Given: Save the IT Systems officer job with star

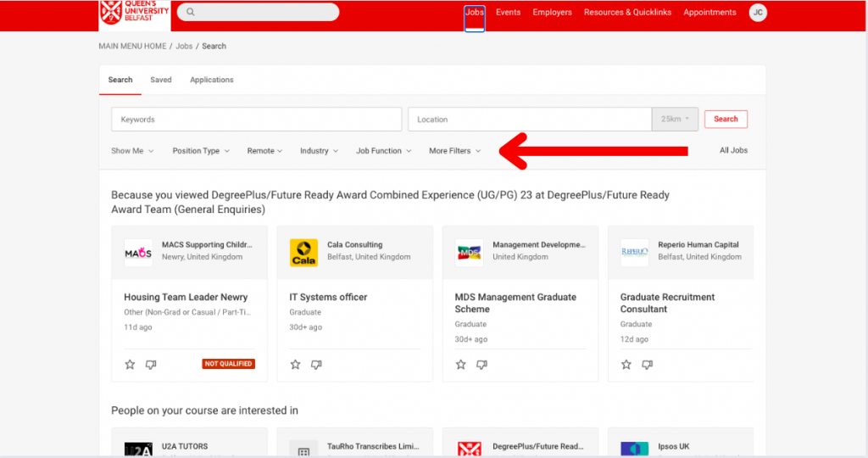Looking at the screenshot, I should pos(295,365).
